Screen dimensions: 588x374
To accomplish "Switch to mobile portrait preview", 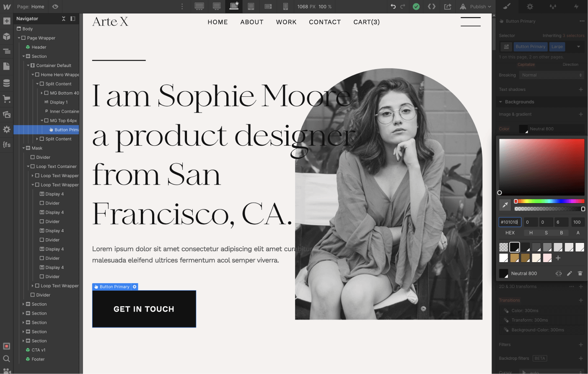I will click(285, 6).
